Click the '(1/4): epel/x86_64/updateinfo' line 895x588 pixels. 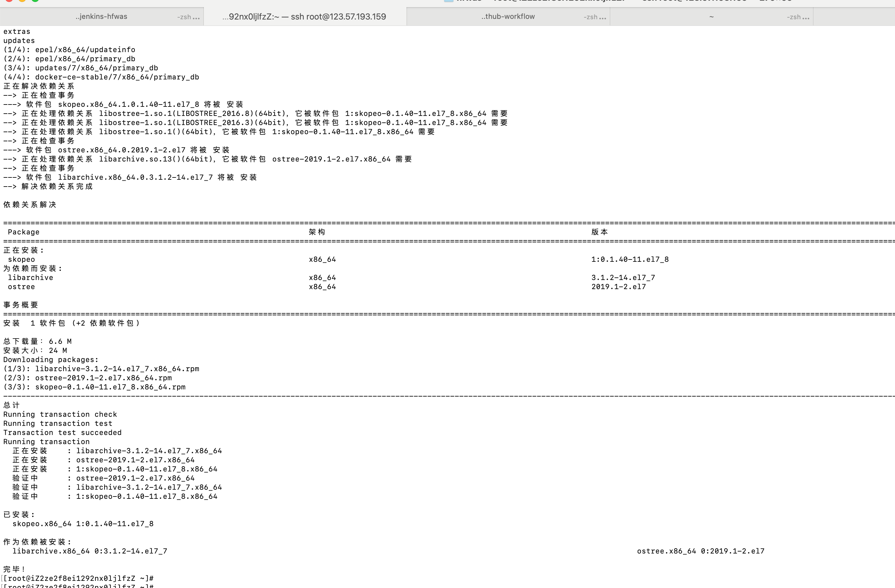[x=69, y=49]
